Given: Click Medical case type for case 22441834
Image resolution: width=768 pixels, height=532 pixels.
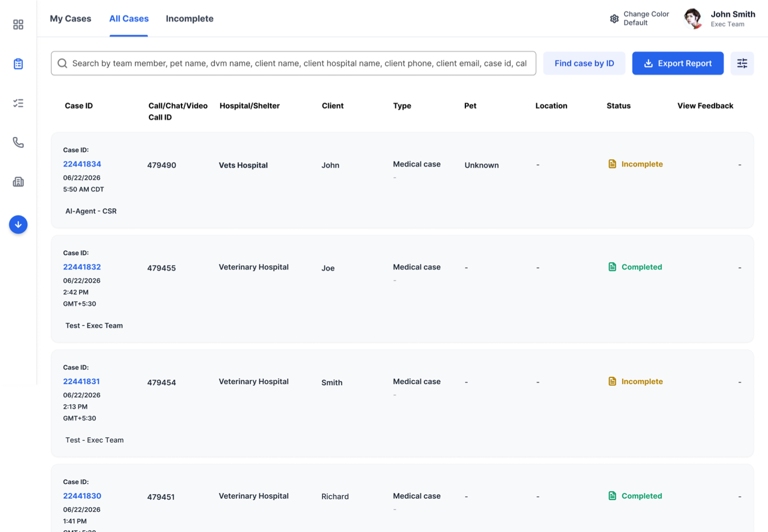Looking at the screenshot, I should point(417,164).
